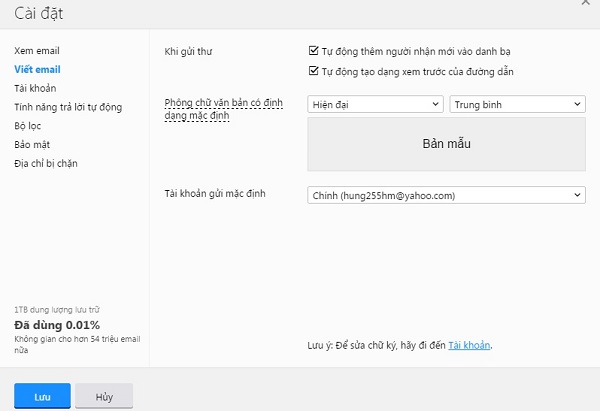Click the Hủy button
Viewport: 600px width, 411px height.
pyautogui.click(x=104, y=397)
